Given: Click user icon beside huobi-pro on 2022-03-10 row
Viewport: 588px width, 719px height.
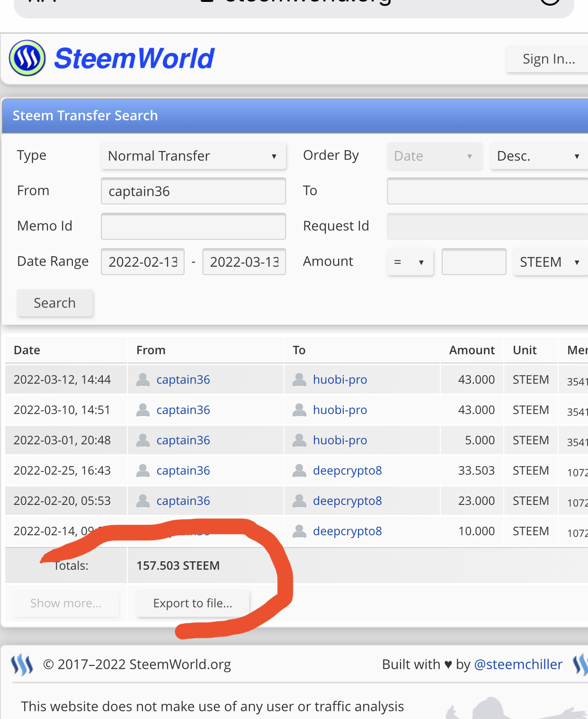Looking at the screenshot, I should [x=299, y=410].
